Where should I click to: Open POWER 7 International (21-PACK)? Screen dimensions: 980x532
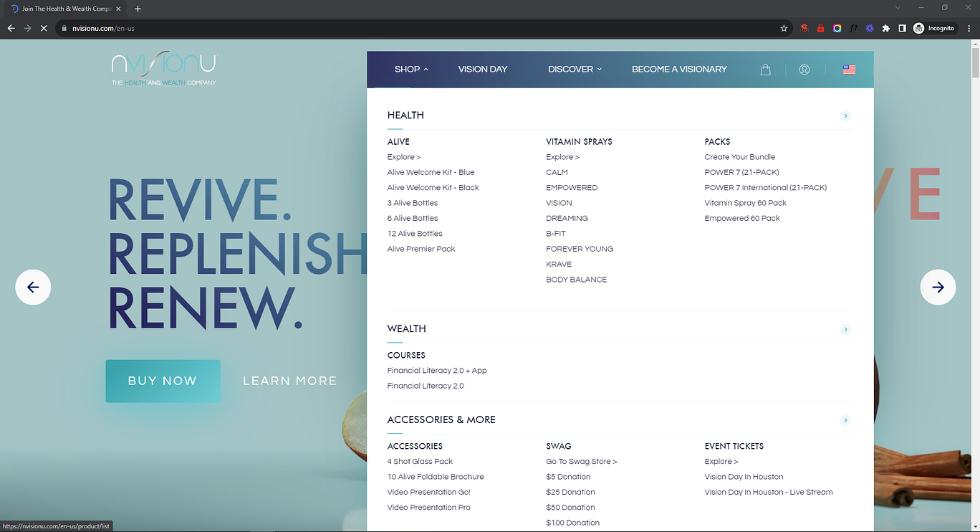pyautogui.click(x=766, y=188)
